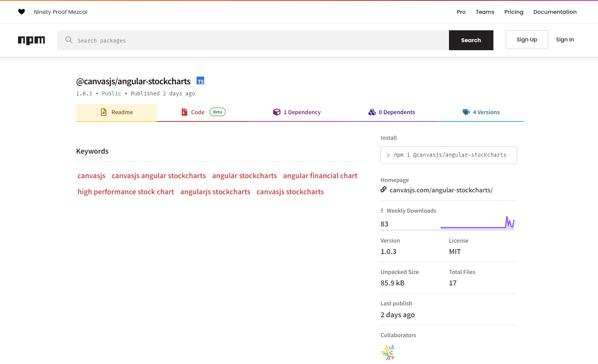Image resolution: width=598 pixels, height=364 pixels.
Task: Focus the Search packages input field
Action: tap(253, 40)
